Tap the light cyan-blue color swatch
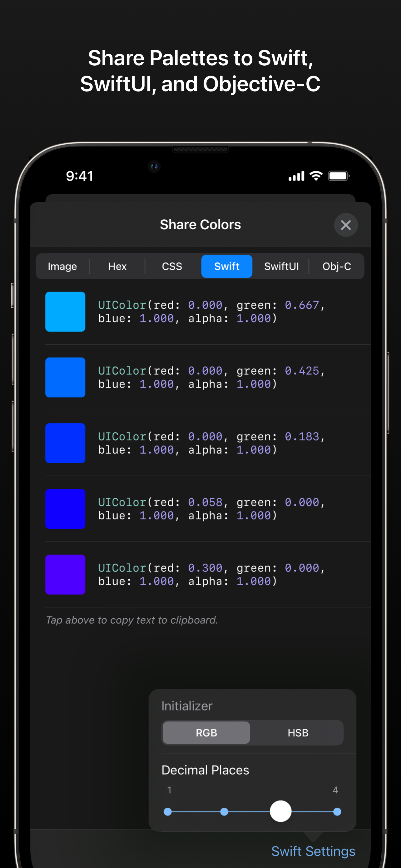 point(65,312)
